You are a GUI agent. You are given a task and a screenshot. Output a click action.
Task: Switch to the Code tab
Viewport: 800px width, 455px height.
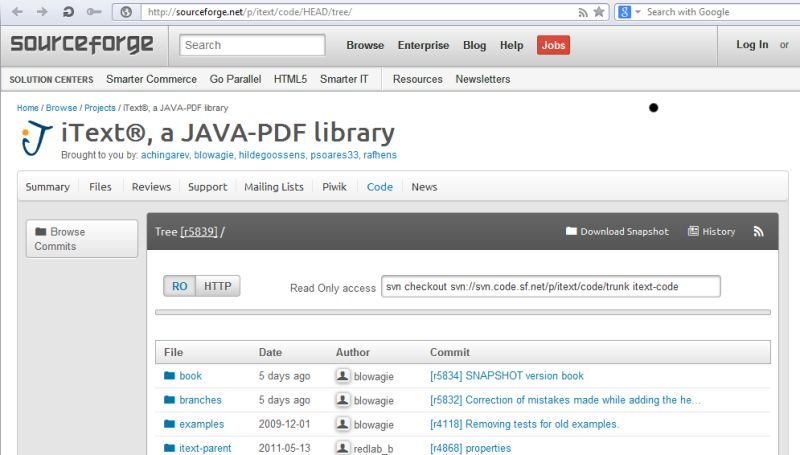click(380, 187)
